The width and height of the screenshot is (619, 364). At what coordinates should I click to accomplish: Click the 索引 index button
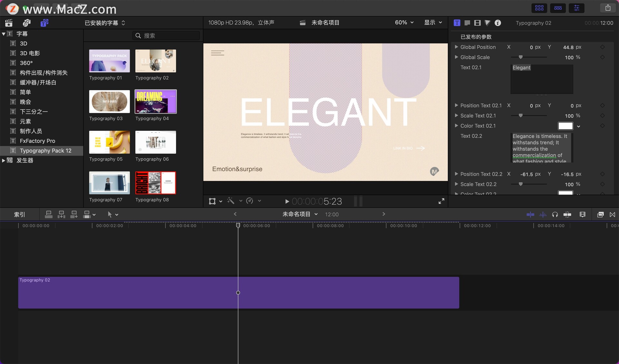pos(19,215)
